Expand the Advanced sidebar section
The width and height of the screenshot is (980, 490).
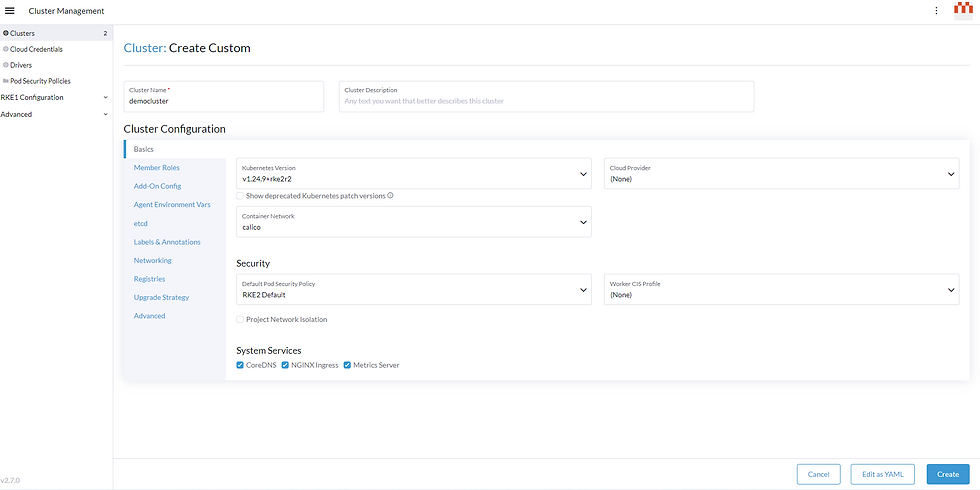(x=55, y=114)
